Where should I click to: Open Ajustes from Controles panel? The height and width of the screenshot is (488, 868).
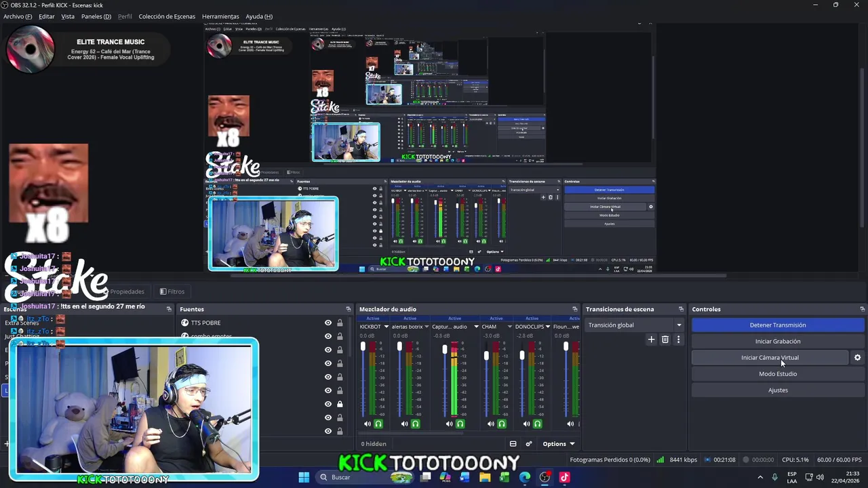[778, 390]
